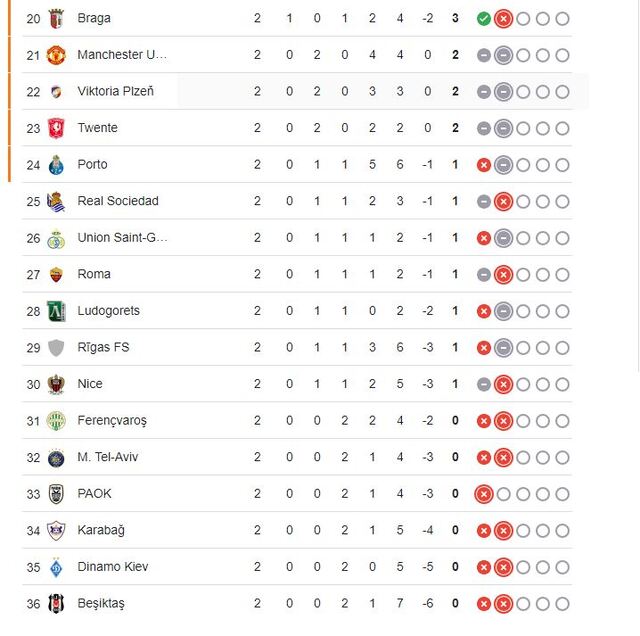640x636 pixels.
Task: Open the Ferençvaroş team page link
Action: (112, 421)
